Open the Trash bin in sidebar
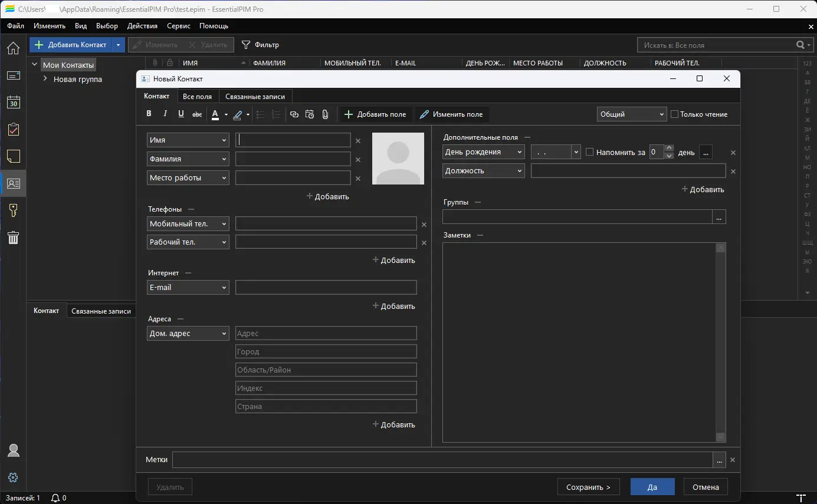The width and height of the screenshot is (817, 504). tap(13, 238)
